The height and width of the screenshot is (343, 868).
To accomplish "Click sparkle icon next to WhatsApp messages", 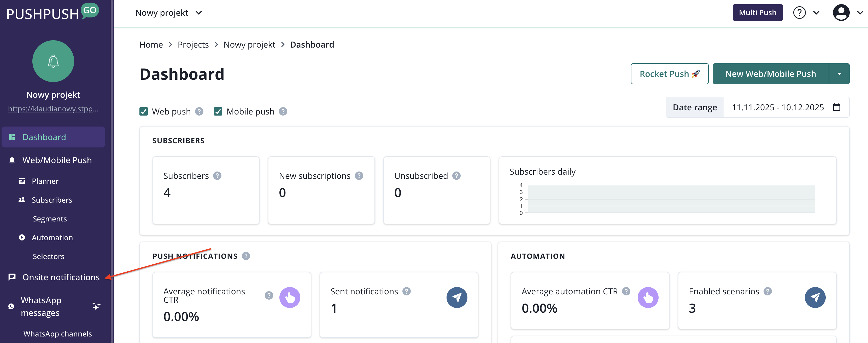I will pyautogui.click(x=96, y=306).
